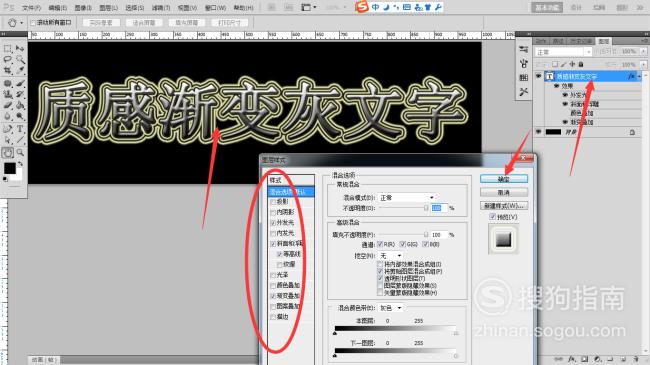This screenshot has width=650, height=365.
Task: Select the Type tool in the toolbox
Action: [x=20, y=129]
